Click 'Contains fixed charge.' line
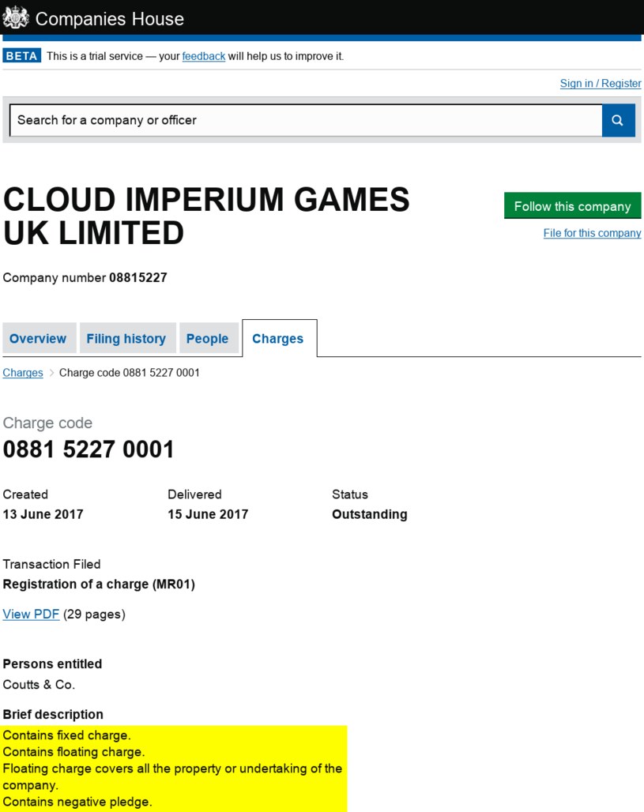Image resolution: width=644 pixels, height=812 pixels. (x=67, y=735)
